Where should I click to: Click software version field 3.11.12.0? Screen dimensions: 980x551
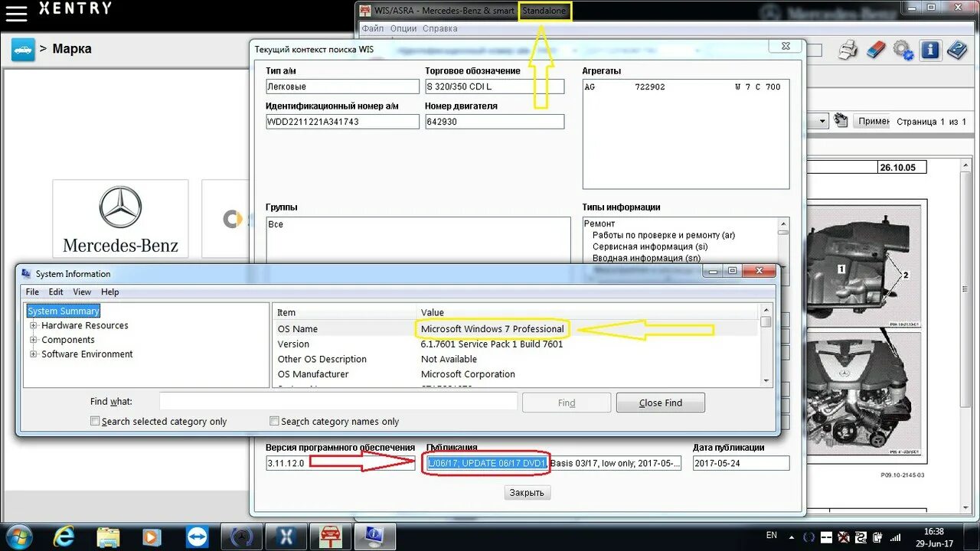[340, 463]
